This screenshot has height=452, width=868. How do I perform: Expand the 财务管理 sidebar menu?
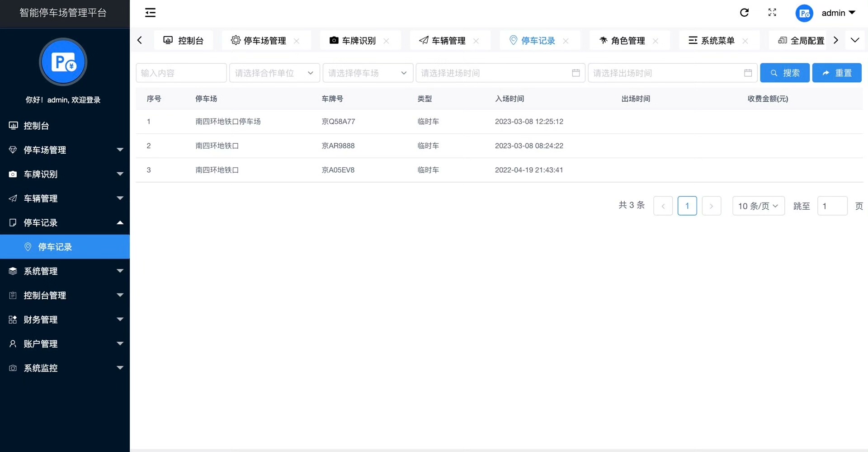pos(65,320)
